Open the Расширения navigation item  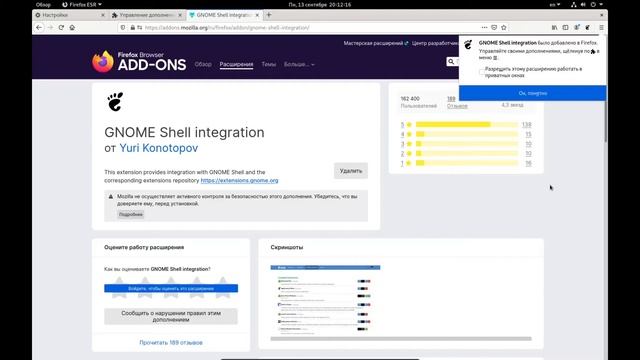[236, 64]
